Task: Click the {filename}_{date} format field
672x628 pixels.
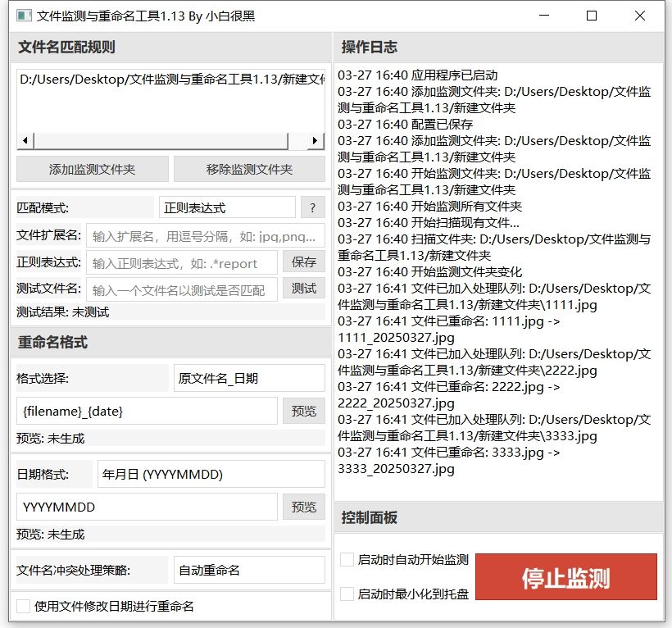Action: click(147, 411)
